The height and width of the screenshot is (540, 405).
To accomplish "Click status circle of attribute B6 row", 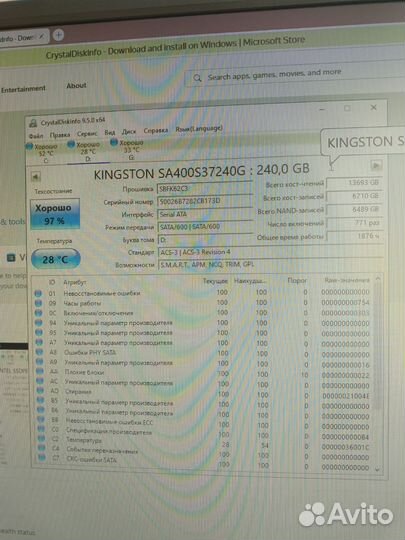I will click(x=41, y=410).
